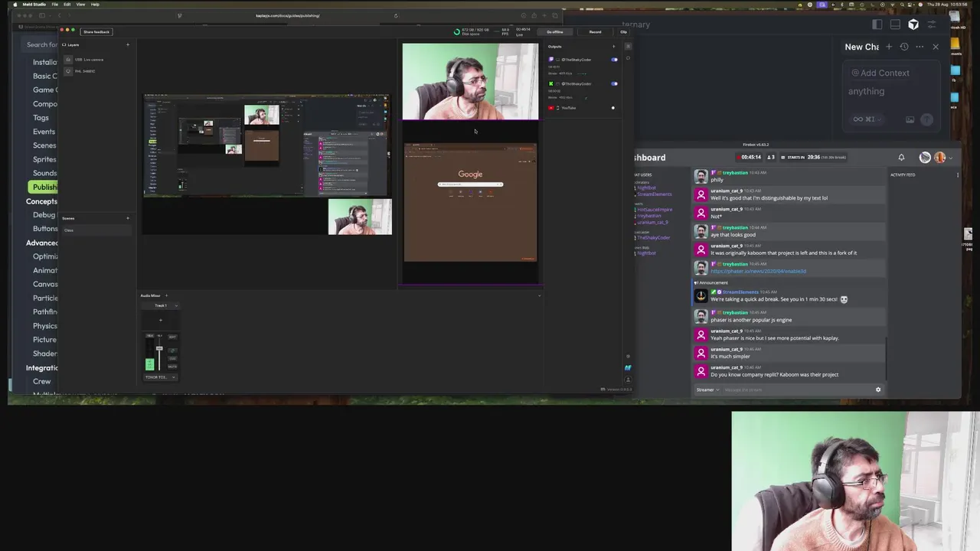Open Edit menu

point(67,5)
